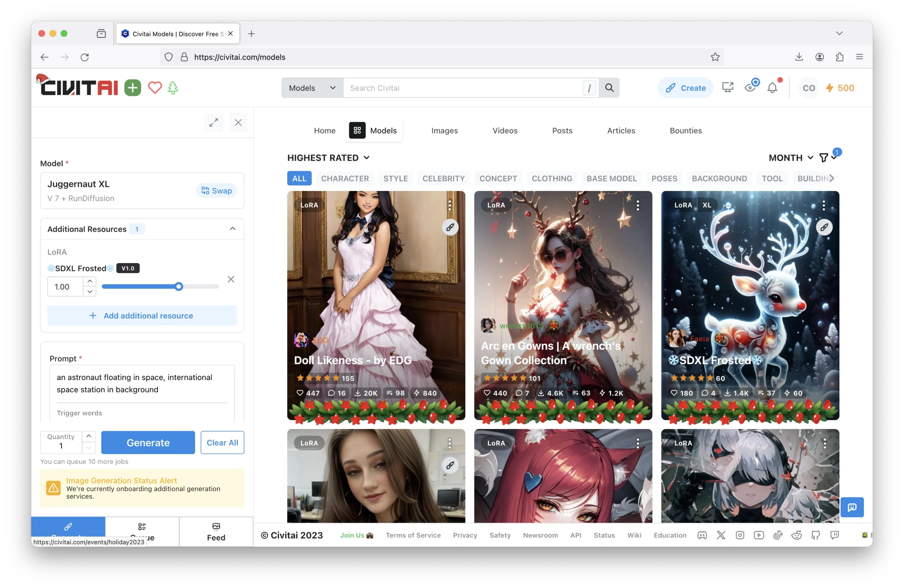Switch to the Images tab
Image resolution: width=904 pixels, height=588 pixels.
click(444, 131)
